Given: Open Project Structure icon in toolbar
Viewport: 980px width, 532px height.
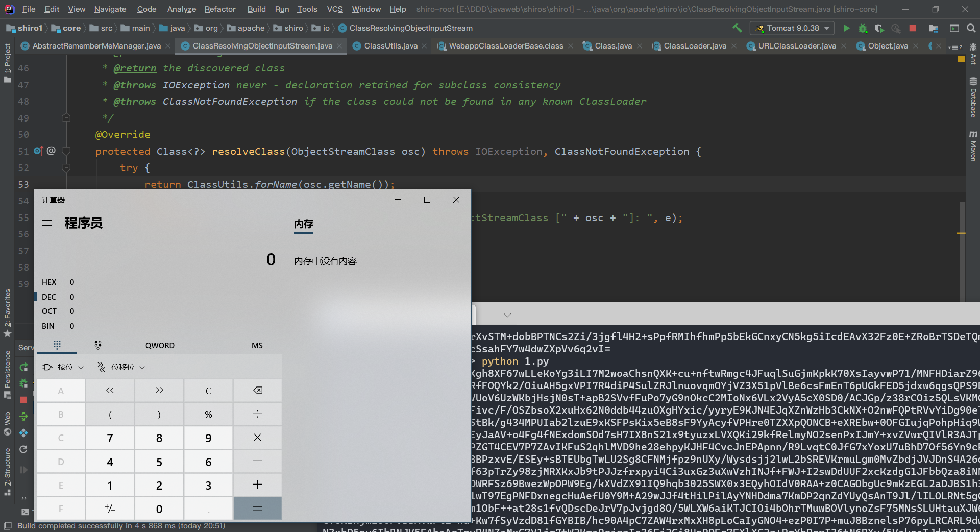Looking at the screenshot, I should [x=934, y=28].
